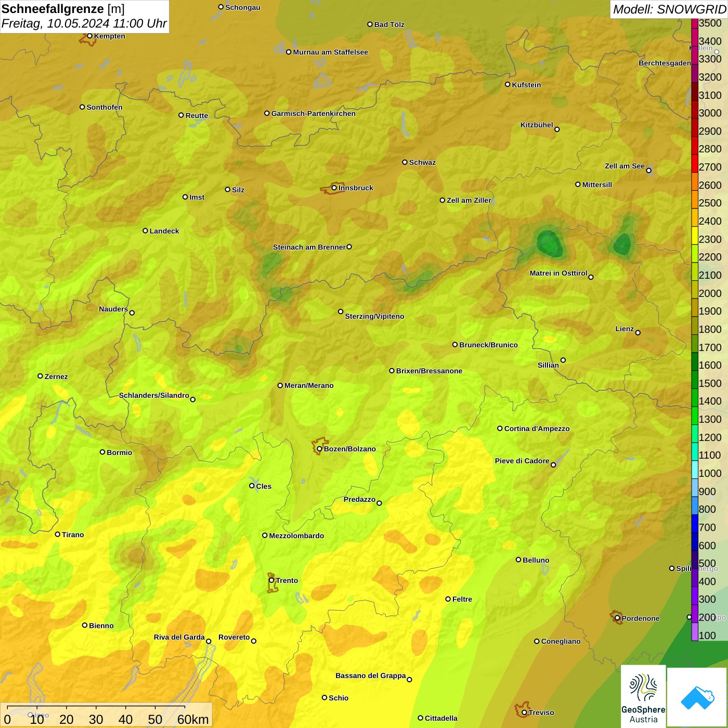The height and width of the screenshot is (728, 728).
Task: Click the Schneefallgrenze [m] title
Action: [x=63, y=9]
